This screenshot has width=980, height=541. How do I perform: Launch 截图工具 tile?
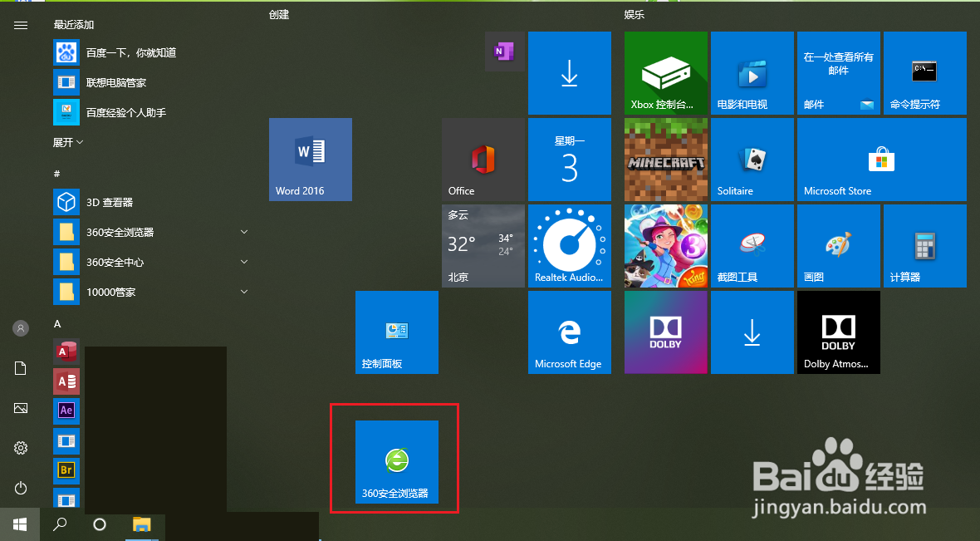tap(752, 246)
